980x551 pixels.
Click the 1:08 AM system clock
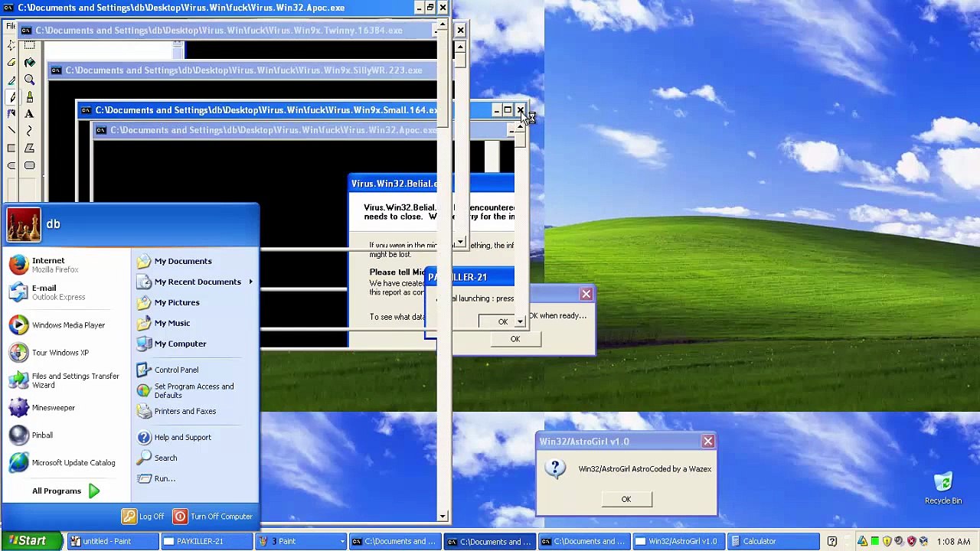coord(952,542)
